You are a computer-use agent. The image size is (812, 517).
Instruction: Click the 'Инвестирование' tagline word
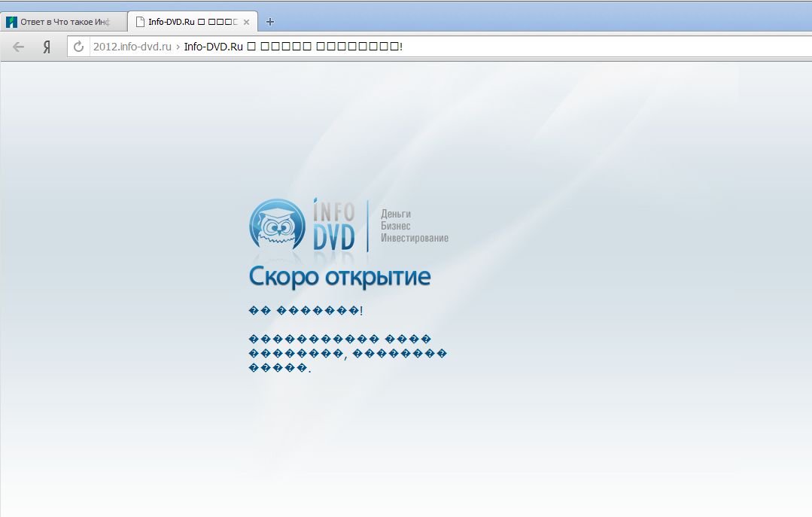tap(415, 239)
